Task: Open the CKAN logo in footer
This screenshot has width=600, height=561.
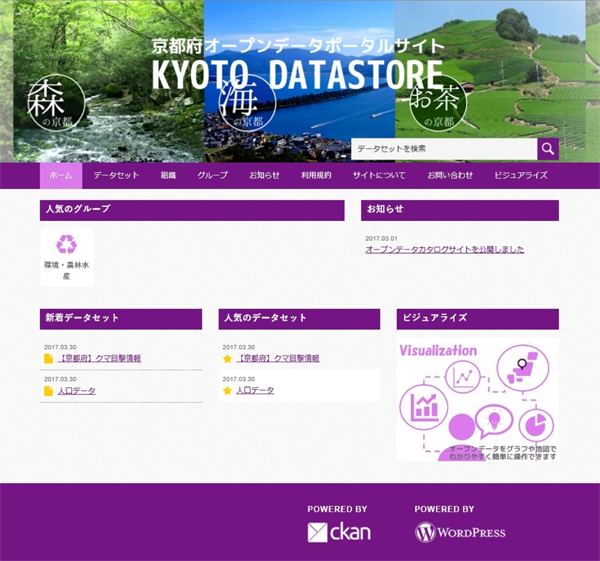Action: click(339, 532)
